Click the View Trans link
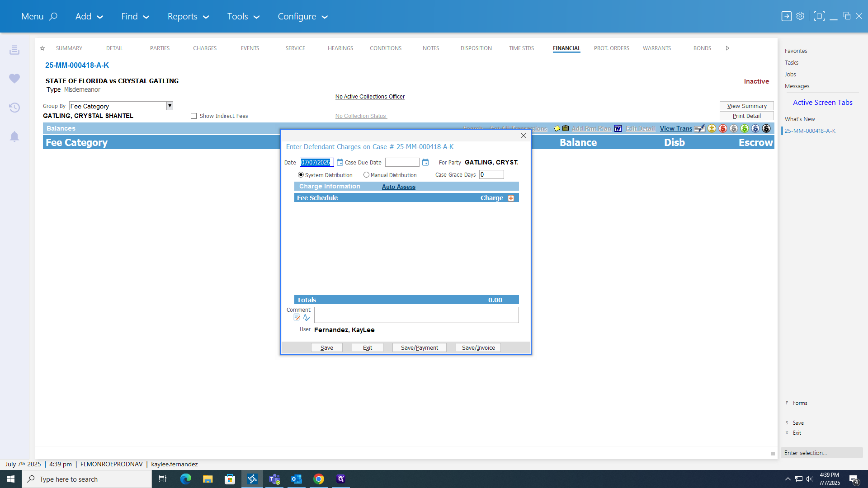868x488 pixels. pos(676,129)
